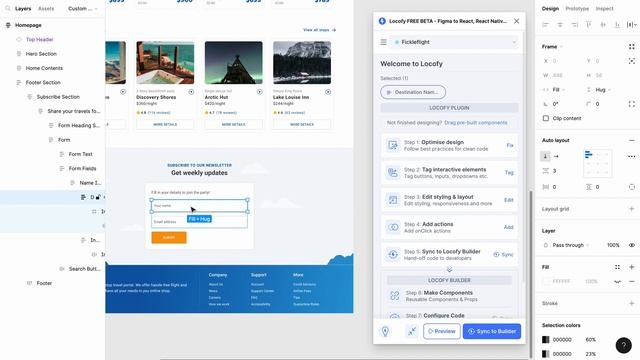640x360 pixels.
Task: Open the help question mark button
Action: click(x=623, y=345)
